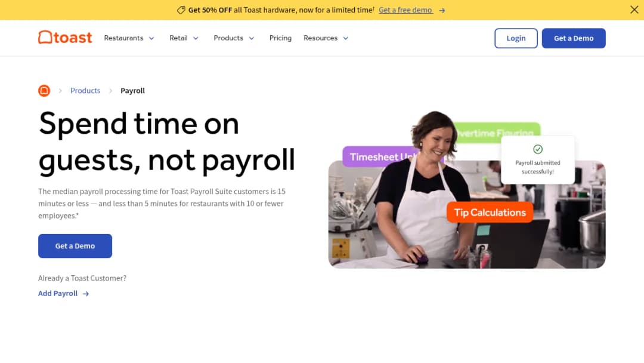Click the Add Payroll link
The height and width of the screenshot is (363, 644).
[x=58, y=293]
